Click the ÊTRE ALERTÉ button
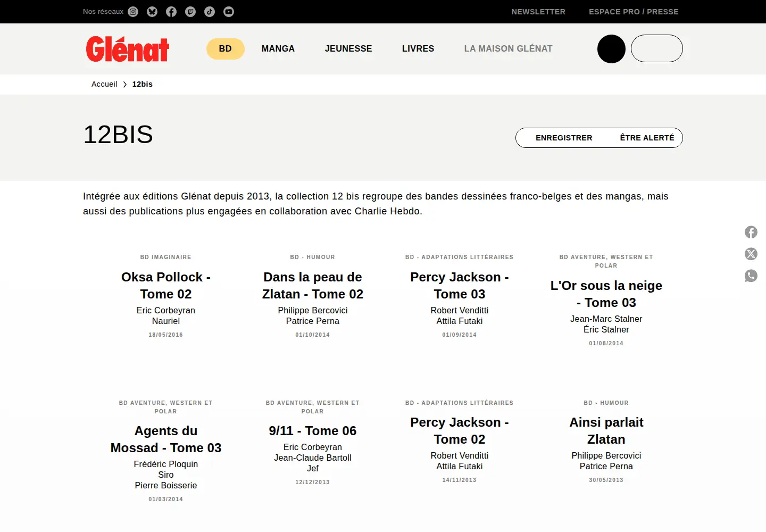The width and height of the screenshot is (766, 532). click(647, 138)
